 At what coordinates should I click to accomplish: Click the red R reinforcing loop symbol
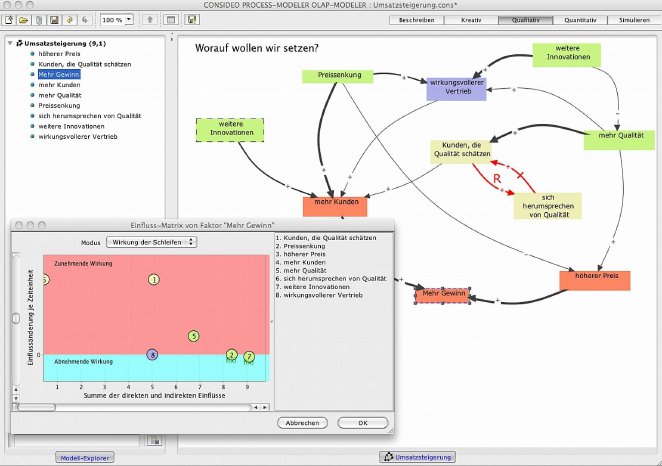point(497,179)
